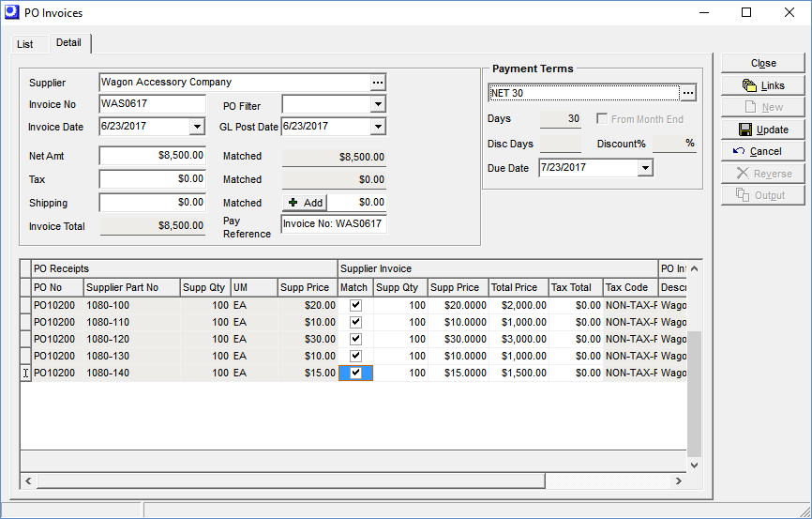Toggle Match checkbox for part 1080-140
812x519 pixels.
tap(355, 373)
